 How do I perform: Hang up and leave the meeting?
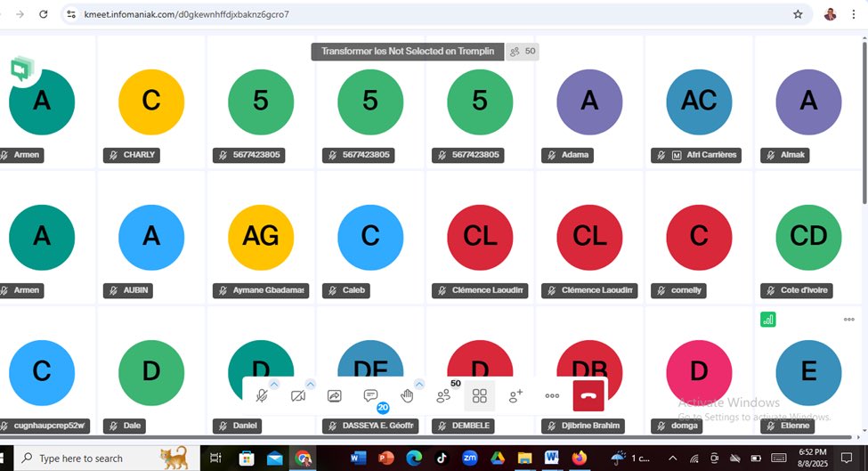tap(588, 395)
